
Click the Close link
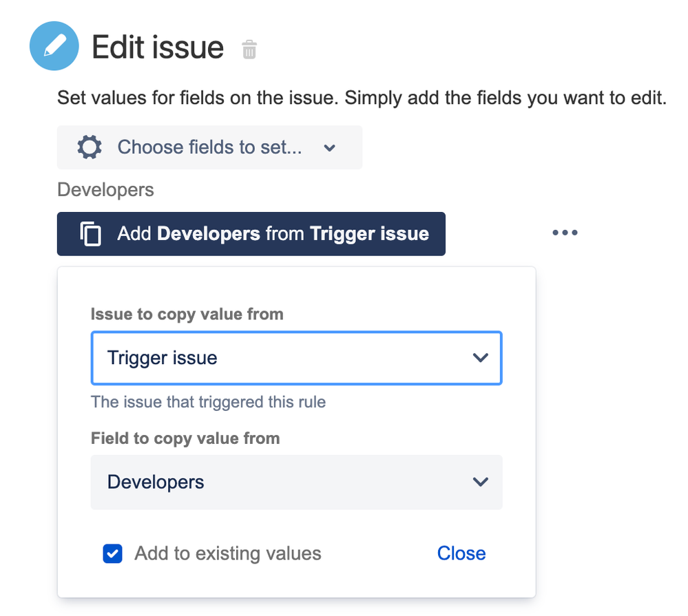[461, 553]
